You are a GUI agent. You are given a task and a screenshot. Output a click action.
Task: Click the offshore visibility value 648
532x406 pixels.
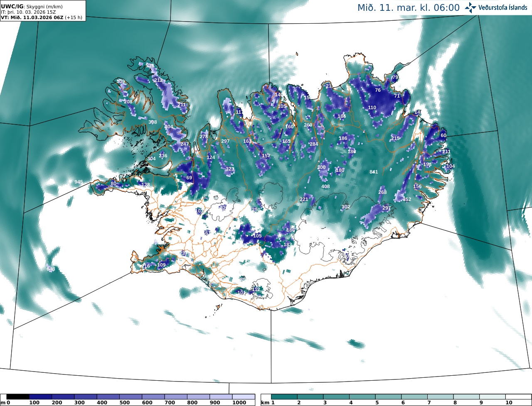coord(51,269)
